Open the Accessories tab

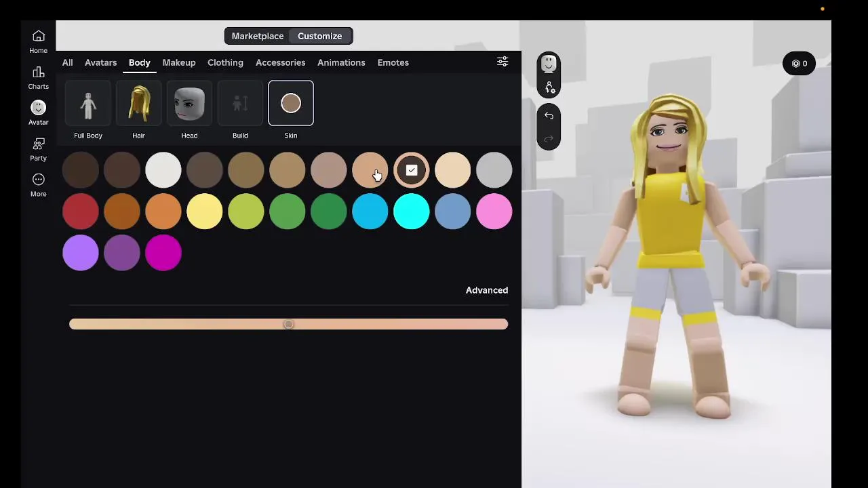[x=280, y=62]
